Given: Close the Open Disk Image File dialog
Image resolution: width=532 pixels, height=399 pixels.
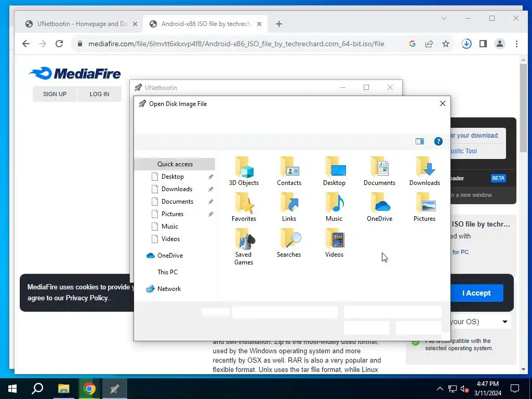Looking at the screenshot, I should 443,103.
